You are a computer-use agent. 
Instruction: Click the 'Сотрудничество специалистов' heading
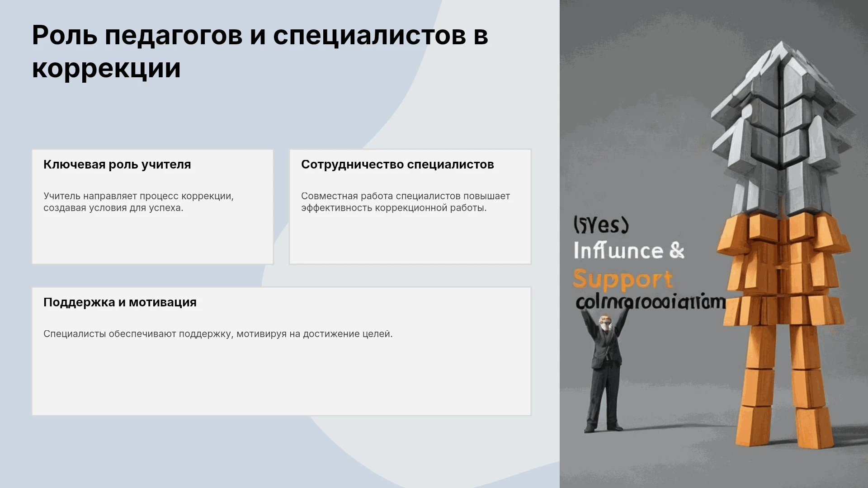pyautogui.click(x=397, y=164)
